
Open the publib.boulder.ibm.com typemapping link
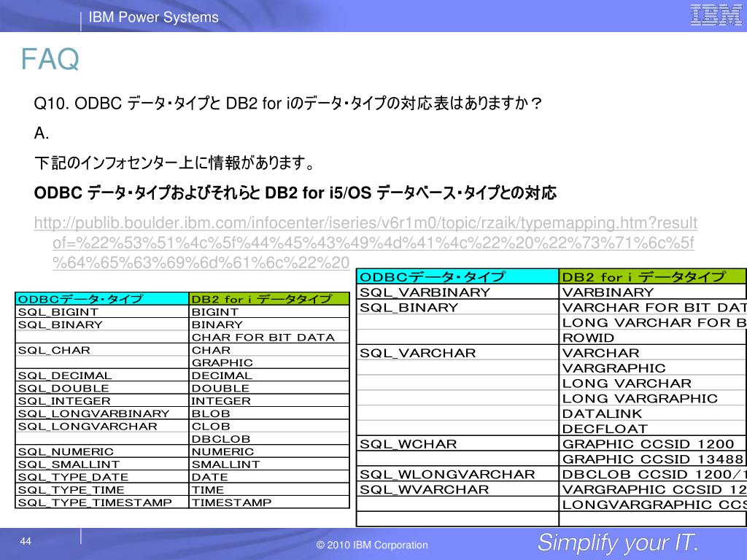coord(365,242)
